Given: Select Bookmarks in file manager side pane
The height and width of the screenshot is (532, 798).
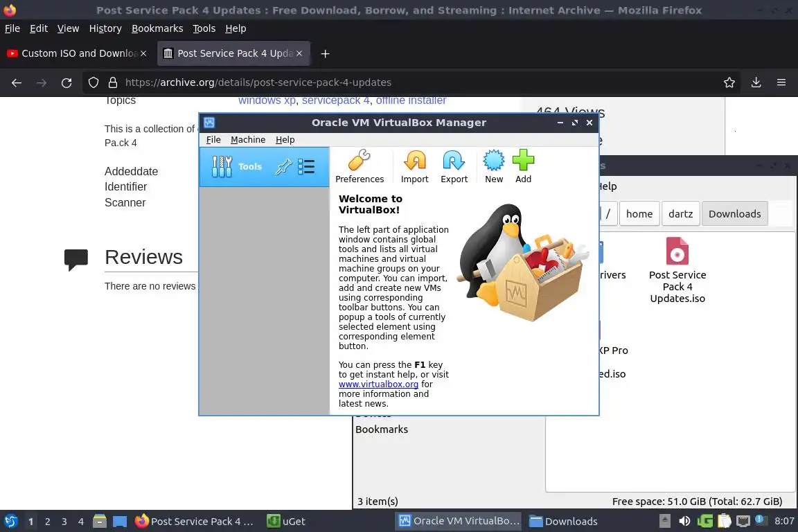Looking at the screenshot, I should click(382, 429).
